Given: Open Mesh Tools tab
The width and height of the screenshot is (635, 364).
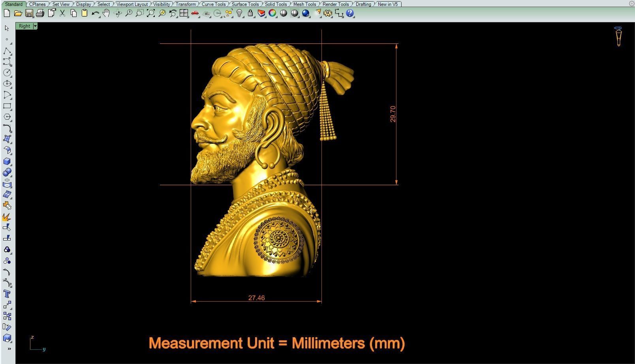Looking at the screenshot, I should (x=304, y=4).
